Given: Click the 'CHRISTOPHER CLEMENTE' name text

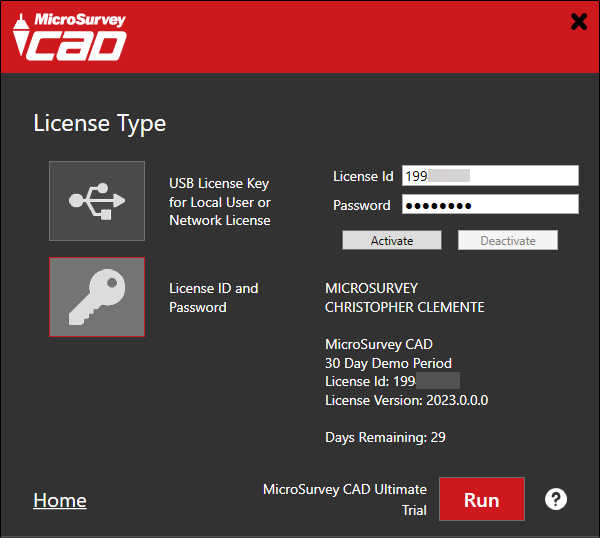Looking at the screenshot, I should [x=404, y=307].
